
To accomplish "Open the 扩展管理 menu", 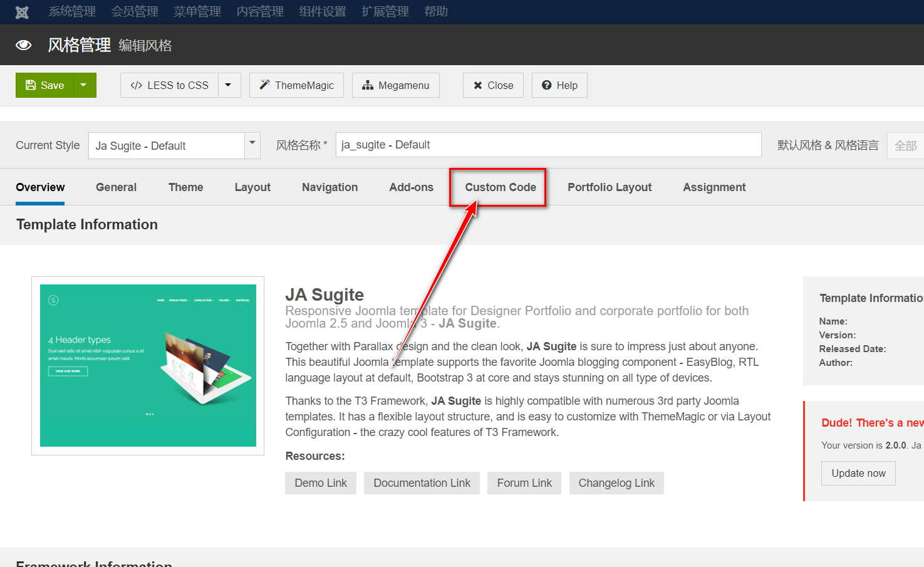I will 385,12.
